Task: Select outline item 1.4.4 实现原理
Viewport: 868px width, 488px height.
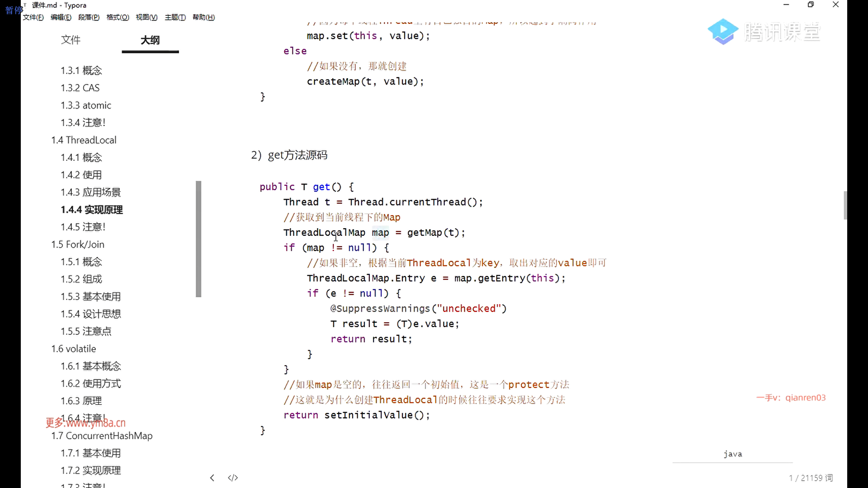Action: (x=92, y=210)
